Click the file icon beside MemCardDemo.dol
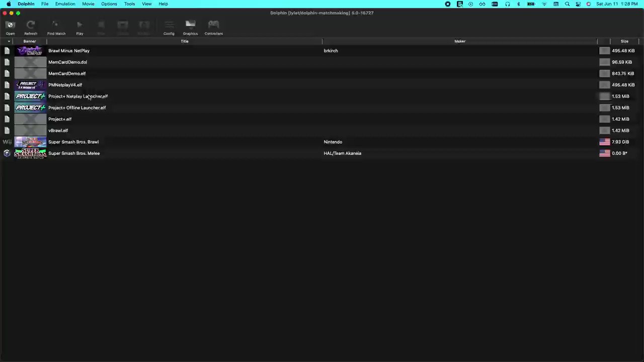The image size is (644, 362). [x=7, y=62]
